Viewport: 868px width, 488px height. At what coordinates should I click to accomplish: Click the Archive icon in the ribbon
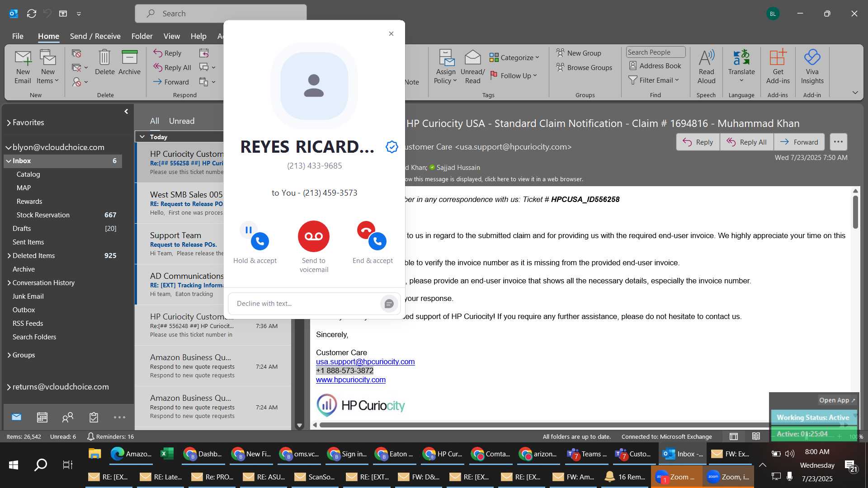click(129, 62)
